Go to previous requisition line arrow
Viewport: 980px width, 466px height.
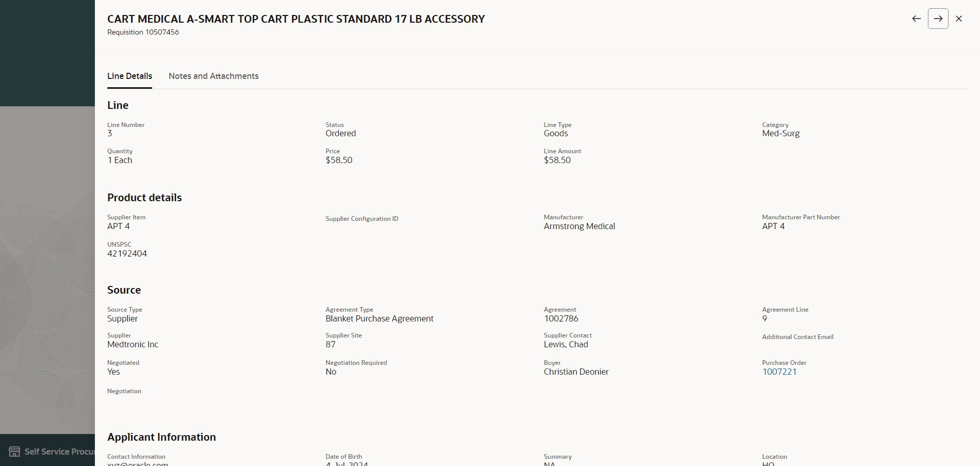(916, 19)
